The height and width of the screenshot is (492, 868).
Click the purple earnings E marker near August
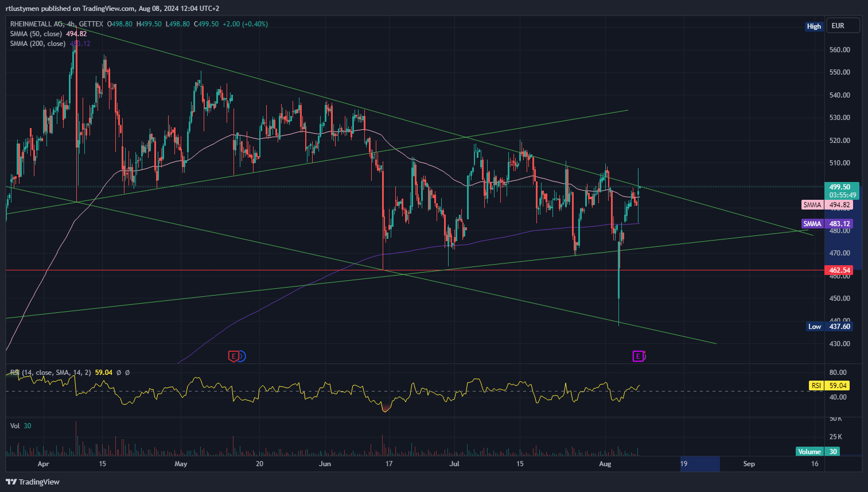coord(638,357)
